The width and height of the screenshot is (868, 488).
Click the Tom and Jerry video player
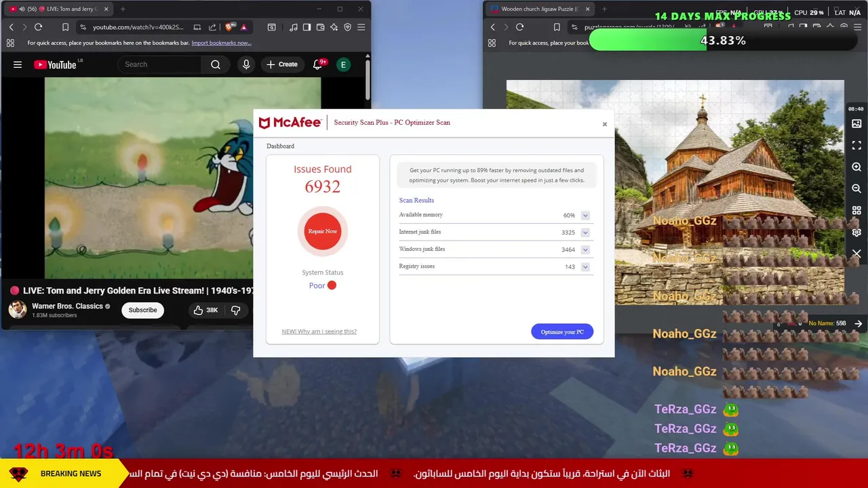[149, 178]
